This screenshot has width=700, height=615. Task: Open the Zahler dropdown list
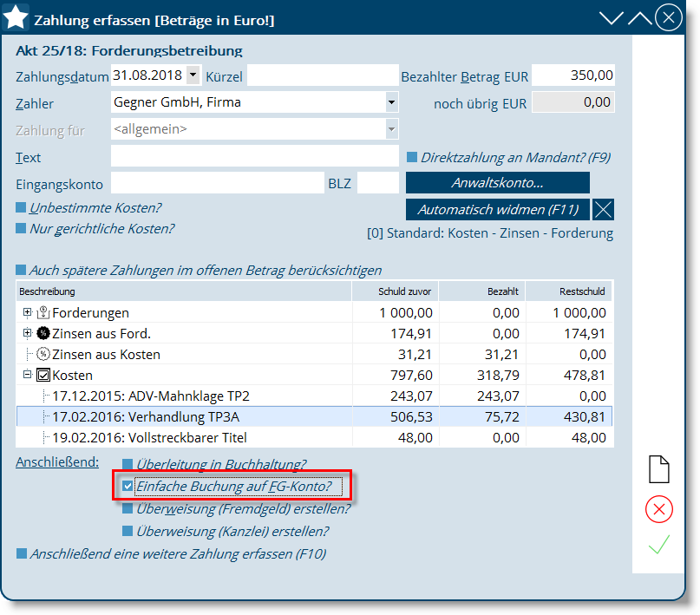click(x=390, y=102)
